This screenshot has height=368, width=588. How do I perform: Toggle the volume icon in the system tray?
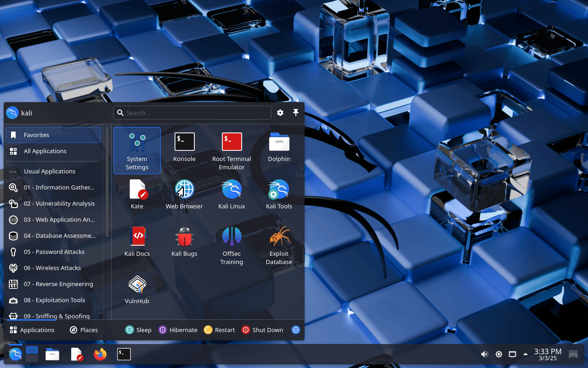pyautogui.click(x=484, y=354)
